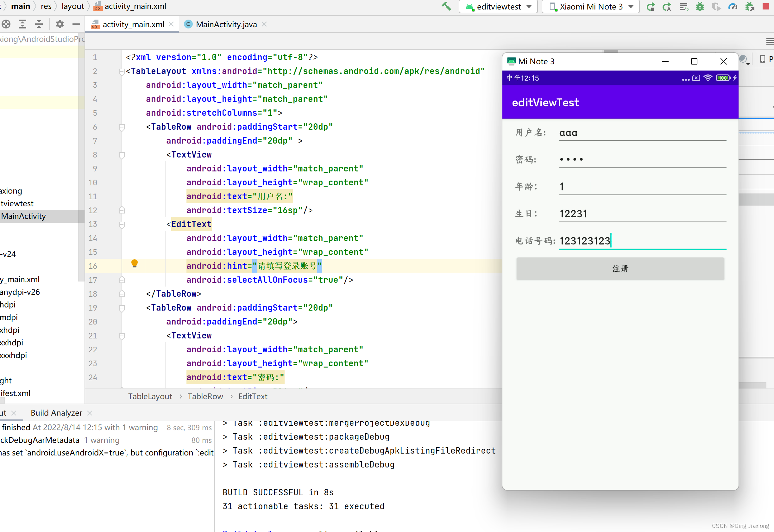Click the editViewTest app title bar text
This screenshot has height=532, width=774.
pos(545,102)
